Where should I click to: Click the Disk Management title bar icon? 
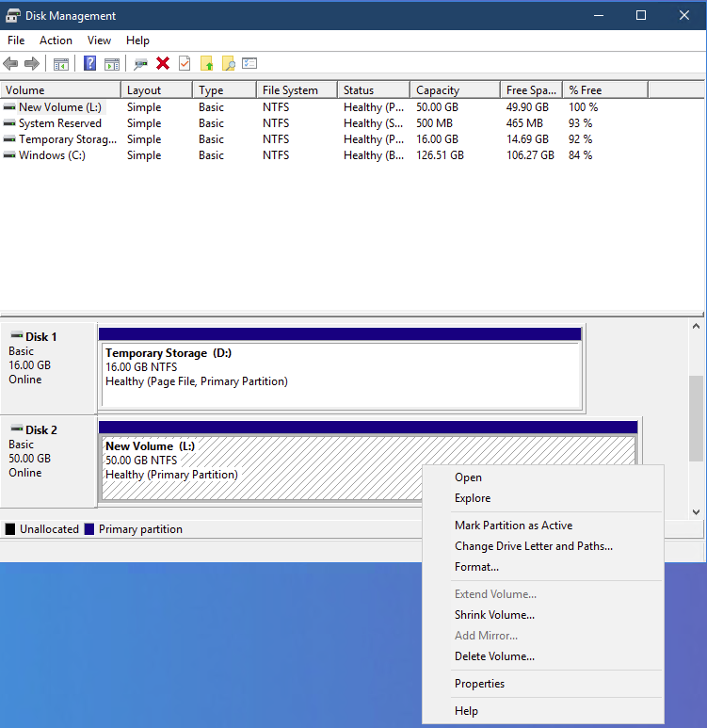[12, 16]
